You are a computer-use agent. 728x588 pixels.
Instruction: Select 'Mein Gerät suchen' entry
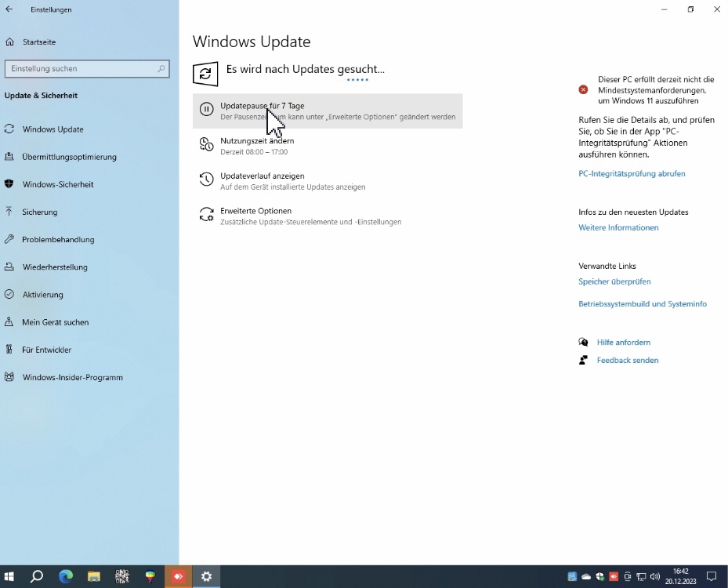(56, 322)
